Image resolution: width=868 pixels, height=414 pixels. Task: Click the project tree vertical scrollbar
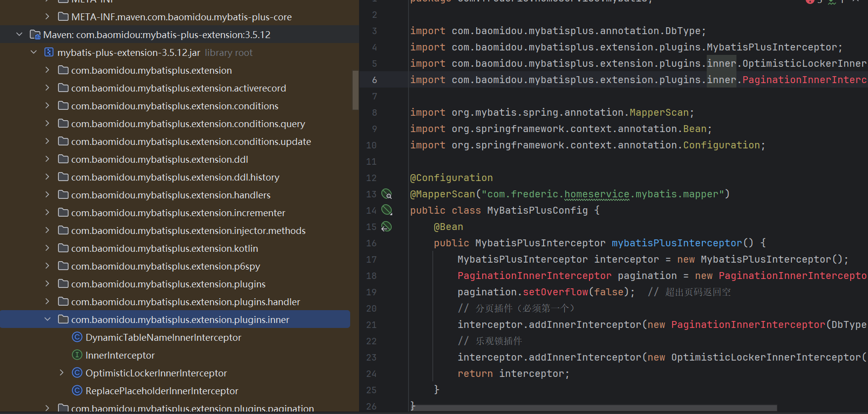pyautogui.click(x=355, y=90)
